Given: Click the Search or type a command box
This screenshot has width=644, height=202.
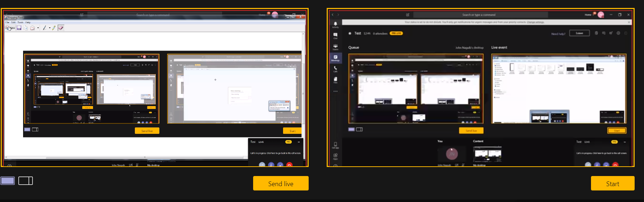Looking at the screenshot, I should point(480,15).
